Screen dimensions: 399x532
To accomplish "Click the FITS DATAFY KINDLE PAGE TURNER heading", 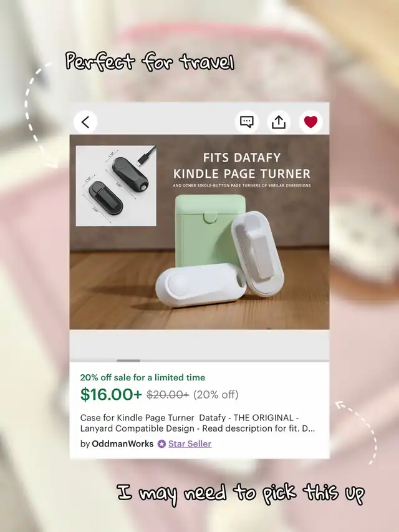I will click(x=241, y=166).
